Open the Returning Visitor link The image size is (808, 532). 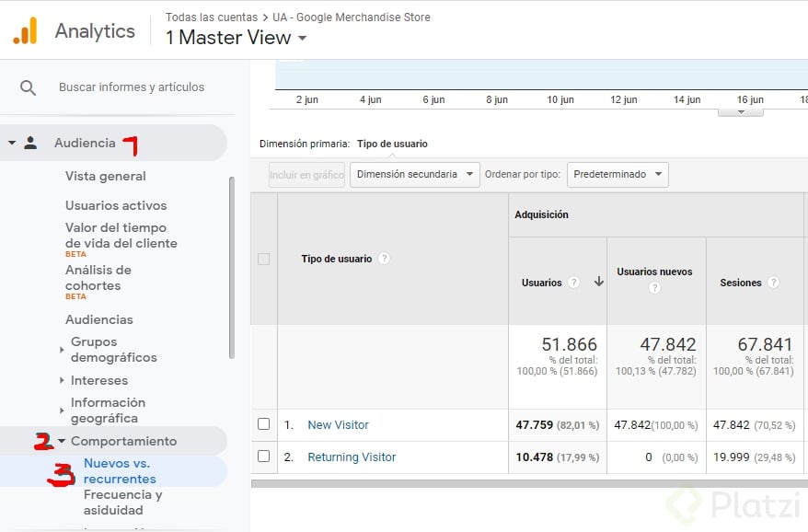pyautogui.click(x=352, y=457)
